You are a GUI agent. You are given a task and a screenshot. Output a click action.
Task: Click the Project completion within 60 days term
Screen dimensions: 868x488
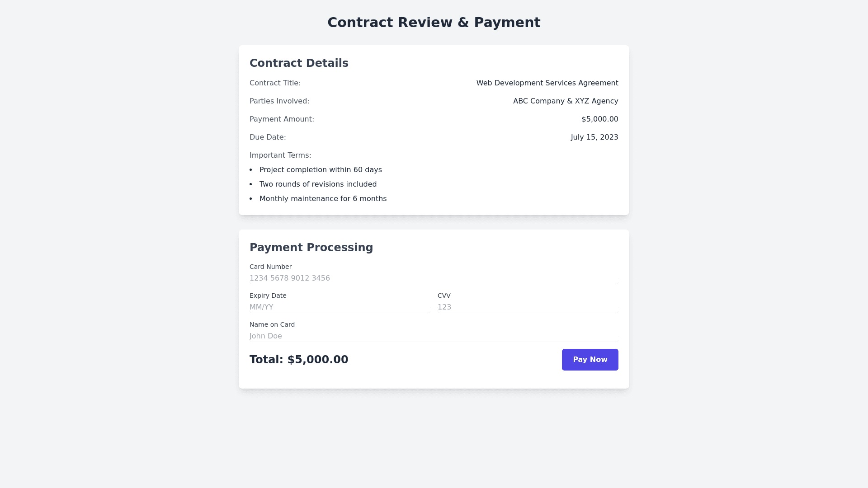pyautogui.click(x=321, y=170)
